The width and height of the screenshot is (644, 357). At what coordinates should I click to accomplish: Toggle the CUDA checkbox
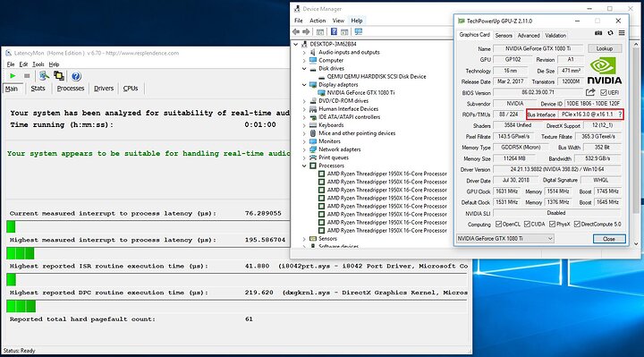[x=527, y=224]
